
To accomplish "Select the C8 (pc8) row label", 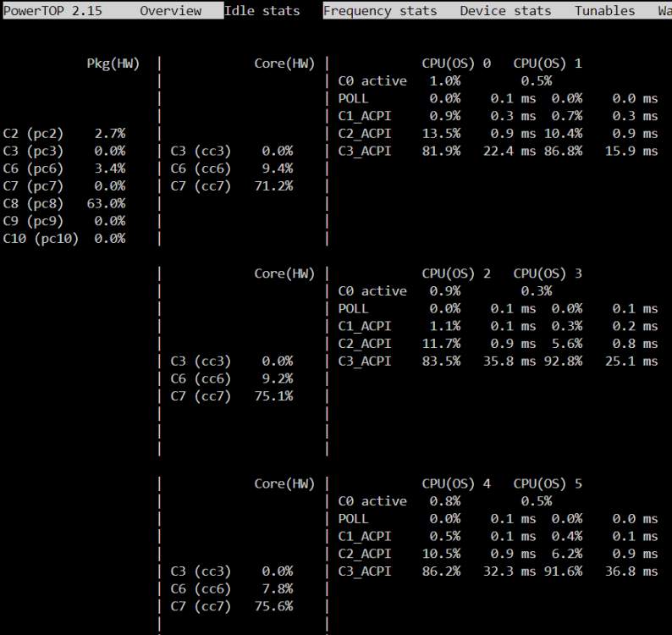I will (33, 203).
